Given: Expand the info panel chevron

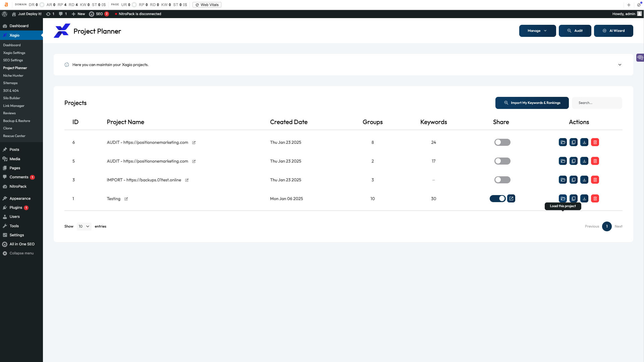Looking at the screenshot, I should 620,65.
